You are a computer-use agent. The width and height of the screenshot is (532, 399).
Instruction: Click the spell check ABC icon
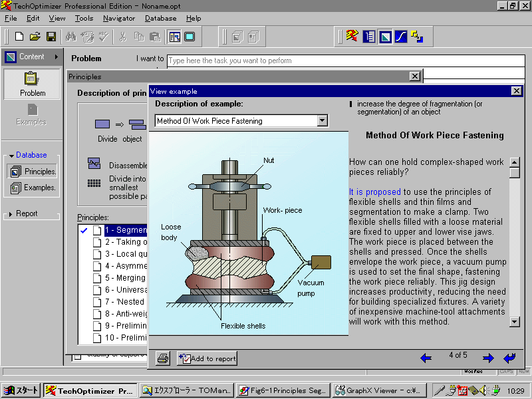tap(104, 37)
